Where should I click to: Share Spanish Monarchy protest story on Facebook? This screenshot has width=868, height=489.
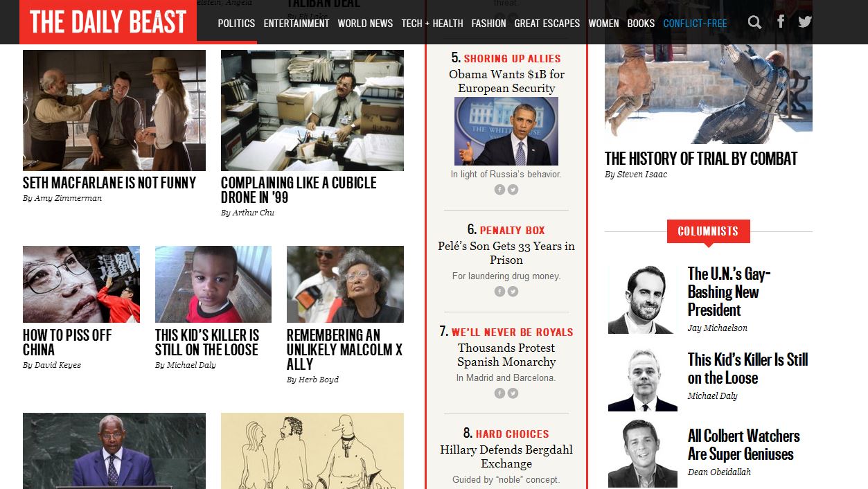(499, 393)
